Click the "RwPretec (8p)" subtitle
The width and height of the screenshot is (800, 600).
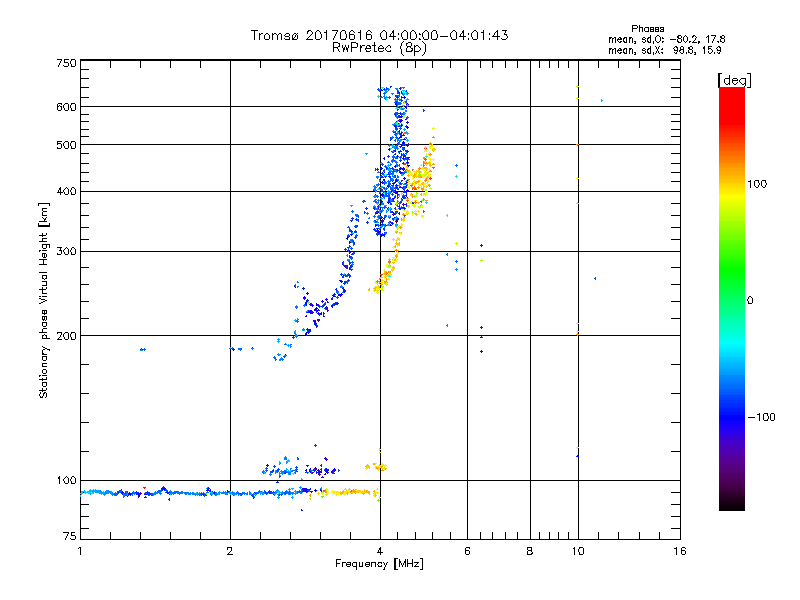[x=379, y=48]
